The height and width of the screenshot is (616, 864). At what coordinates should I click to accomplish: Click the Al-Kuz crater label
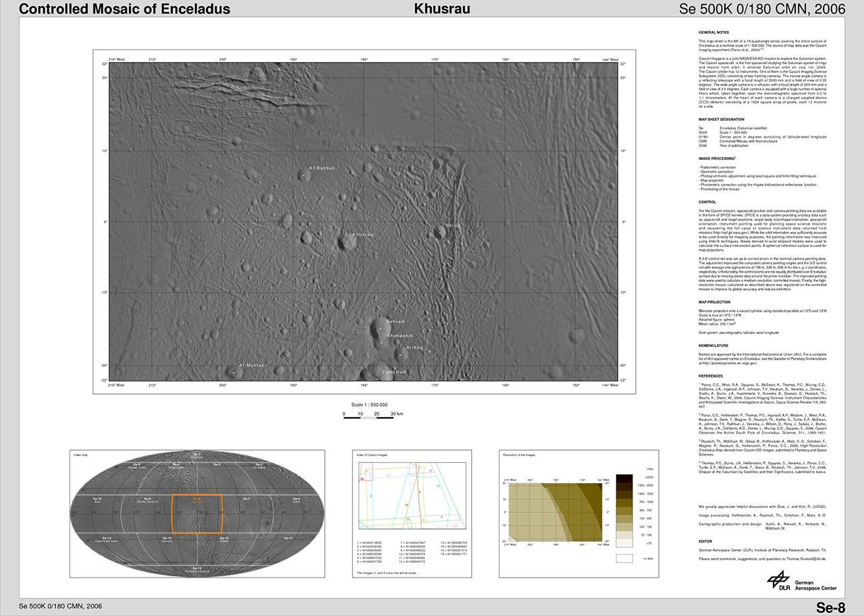pyautogui.click(x=414, y=347)
